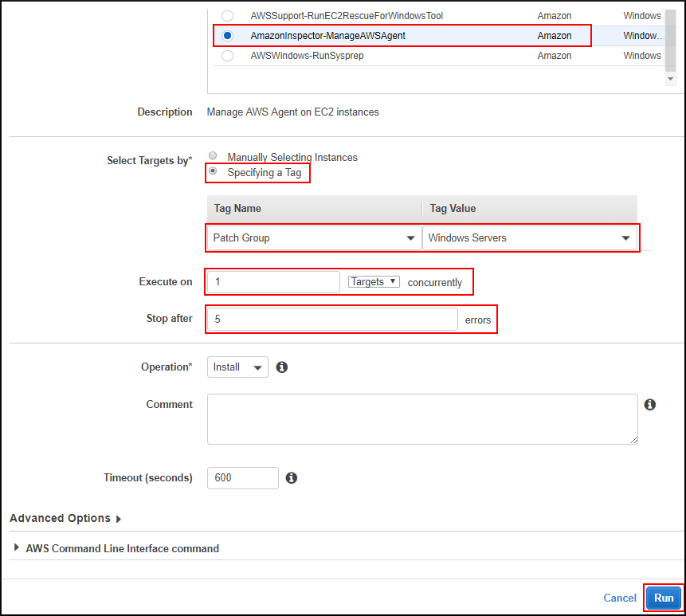Click the document list scrollbar down arrow
The width and height of the screenshot is (686, 616).
pos(671,80)
